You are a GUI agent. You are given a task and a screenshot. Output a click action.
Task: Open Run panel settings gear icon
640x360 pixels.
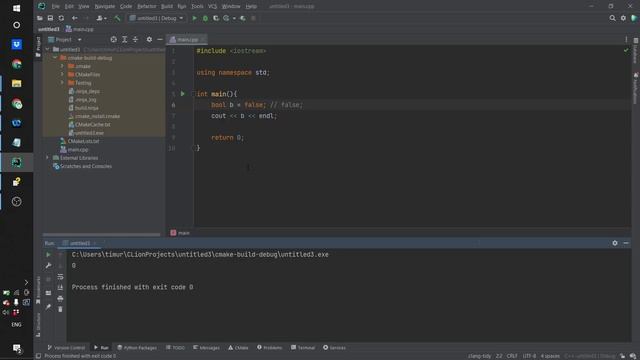615,243
